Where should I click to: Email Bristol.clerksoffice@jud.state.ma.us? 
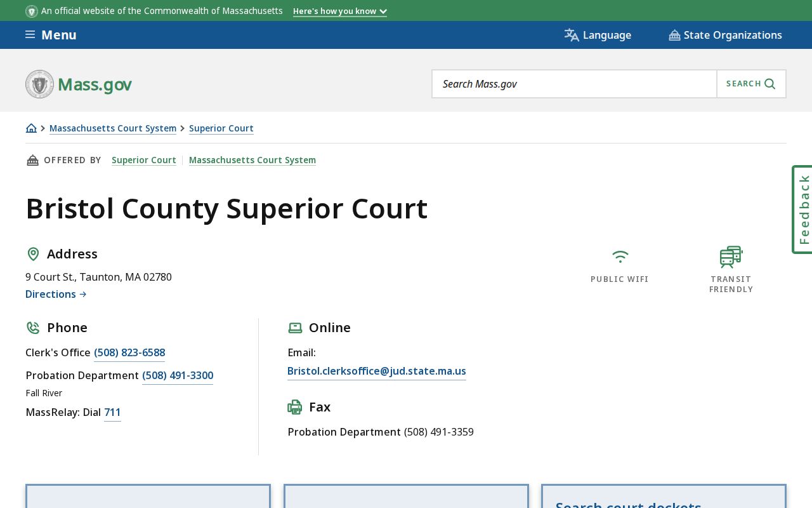click(377, 371)
